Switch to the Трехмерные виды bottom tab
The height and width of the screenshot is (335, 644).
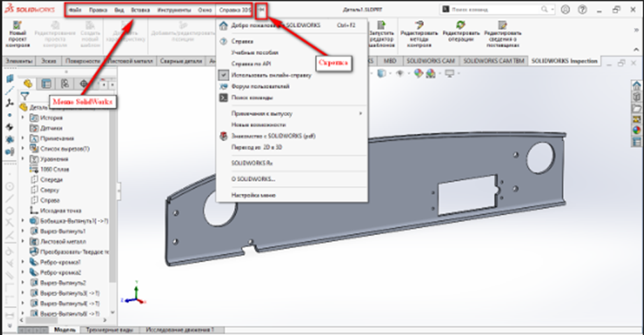[x=109, y=329]
